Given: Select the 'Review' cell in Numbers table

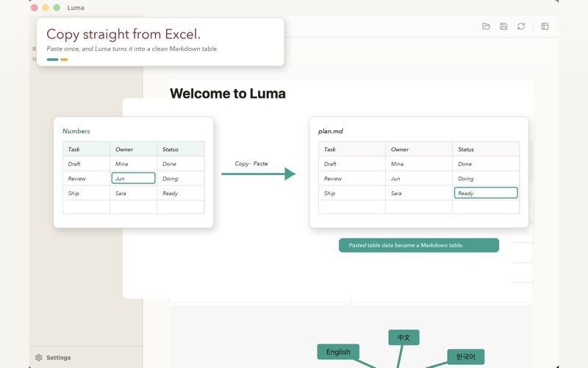Looking at the screenshot, I should coord(86,178).
